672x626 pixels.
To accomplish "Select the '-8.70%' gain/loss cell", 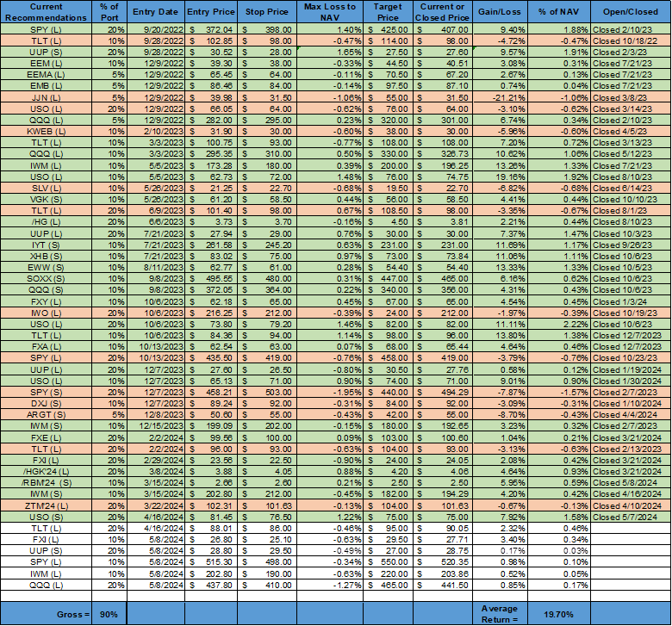I will pyautogui.click(x=500, y=415).
